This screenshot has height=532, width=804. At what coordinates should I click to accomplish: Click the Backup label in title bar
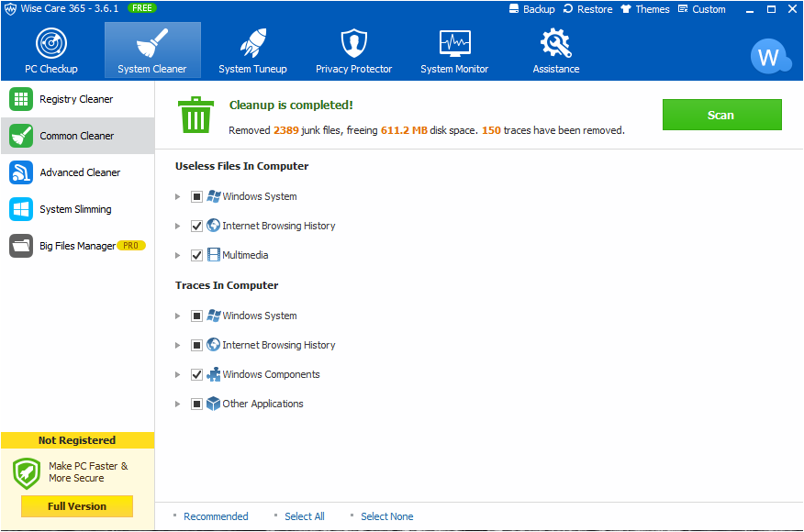click(x=539, y=9)
